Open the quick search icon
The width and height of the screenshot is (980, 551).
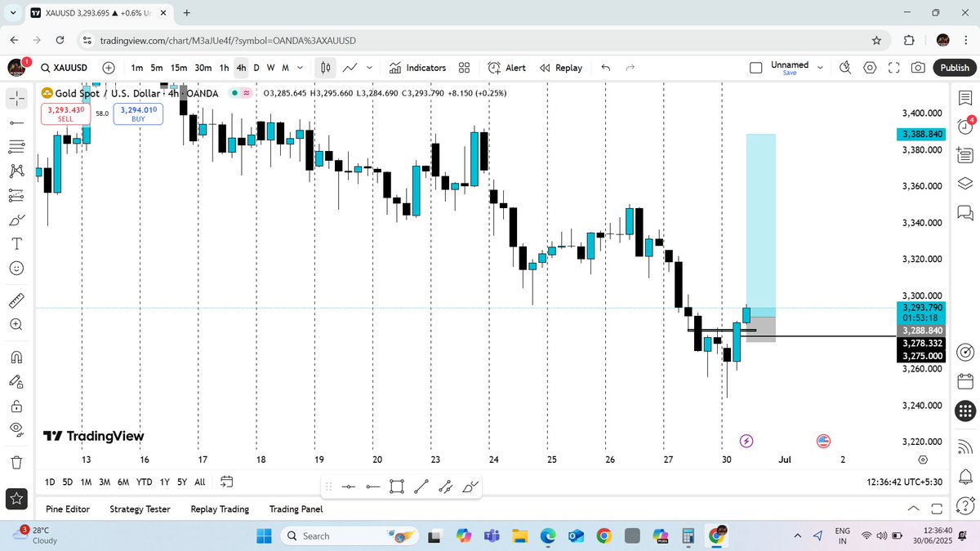(845, 68)
